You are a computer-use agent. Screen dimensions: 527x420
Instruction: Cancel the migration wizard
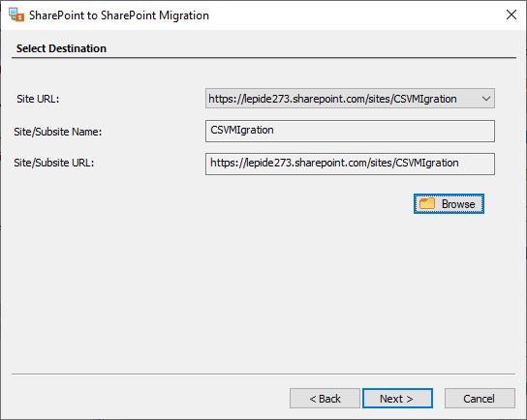[x=480, y=399]
